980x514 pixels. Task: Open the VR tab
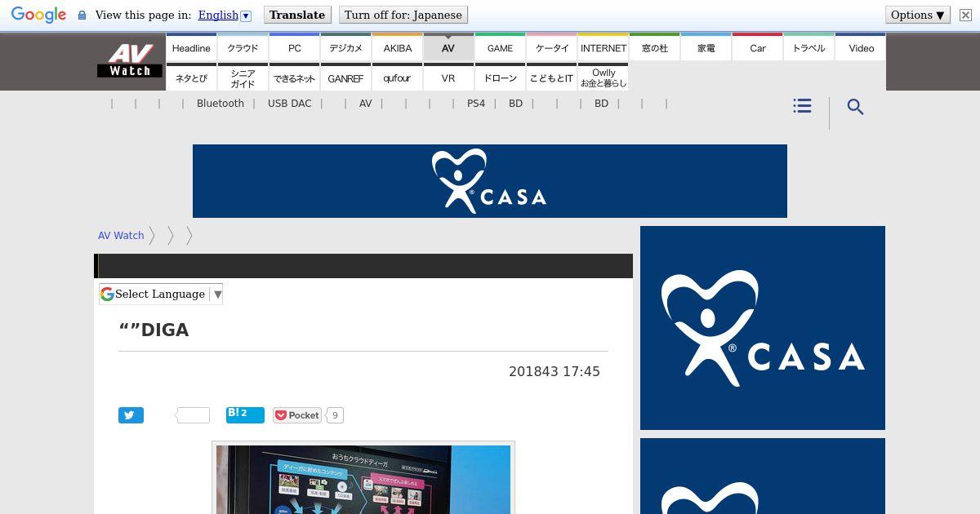(x=448, y=78)
